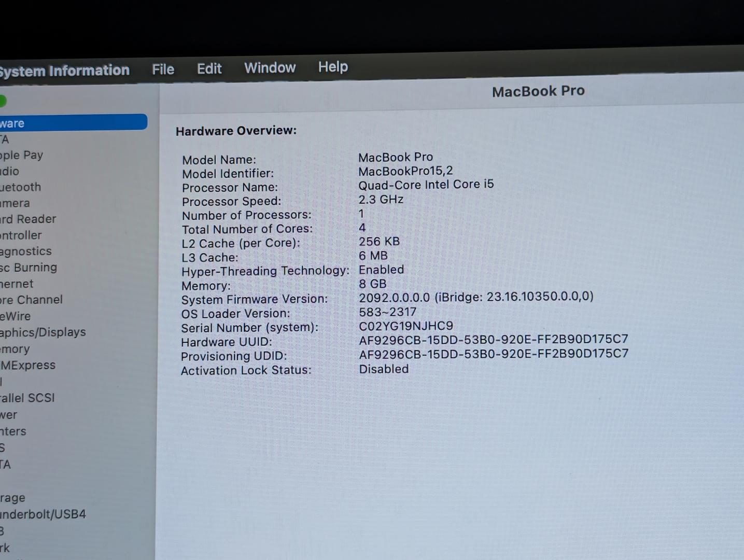Click the L2 Cache (per Core) label
The height and width of the screenshot is (560, 744).
(241, 244)
